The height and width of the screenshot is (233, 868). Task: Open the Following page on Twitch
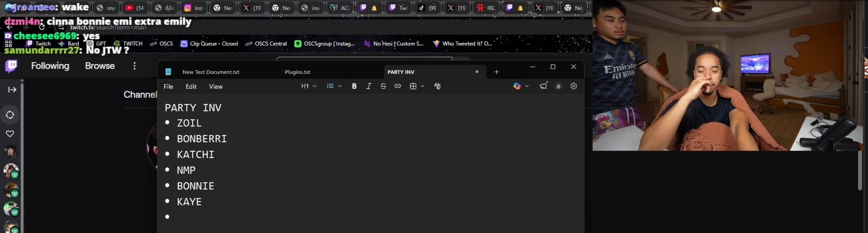(x=50, y=66)
